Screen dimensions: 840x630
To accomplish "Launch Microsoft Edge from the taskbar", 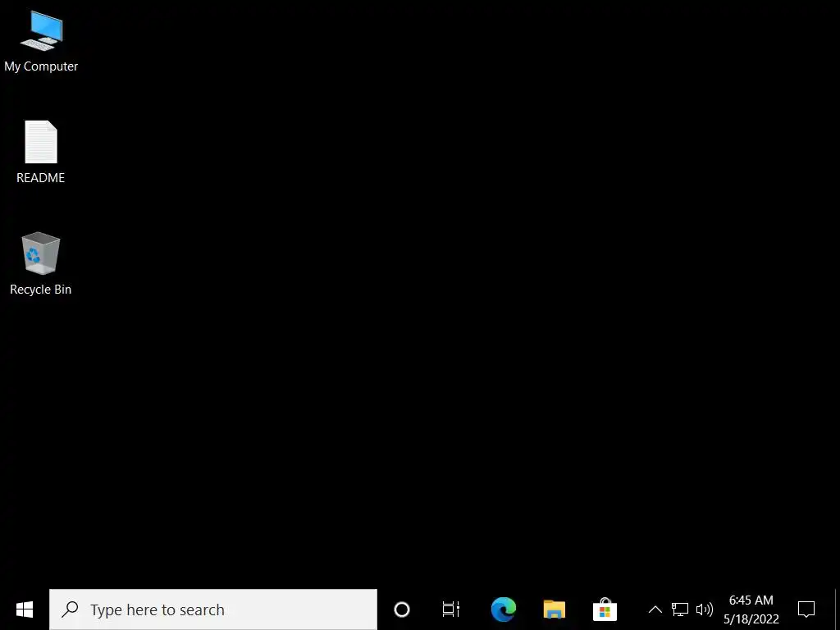I will [504, 609].
